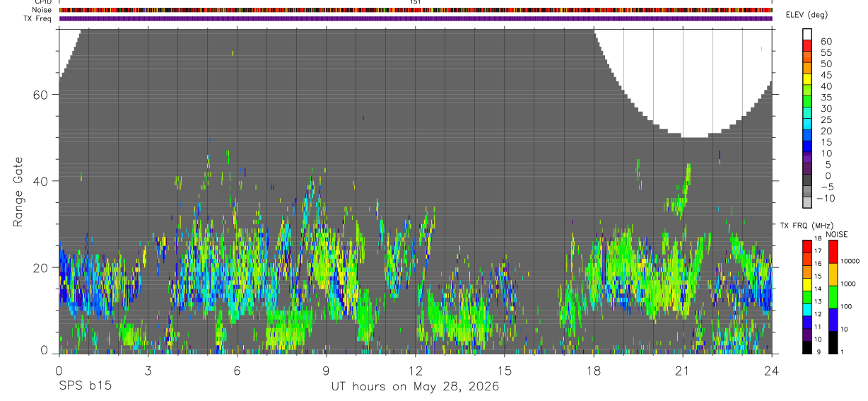Image resolution: width=868 pixels, height=401 pixels.
Task: Click the '1000' label on NOISE scale
Action: tap(848, 284)
